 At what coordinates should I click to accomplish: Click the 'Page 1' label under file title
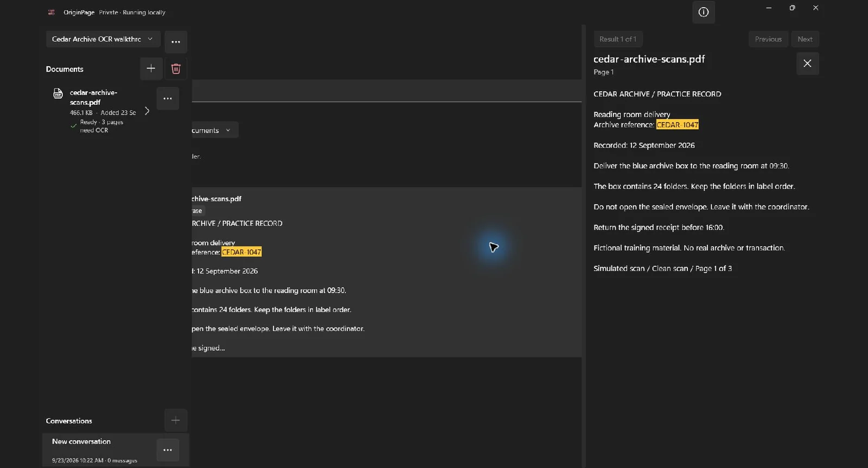point(603,72)
